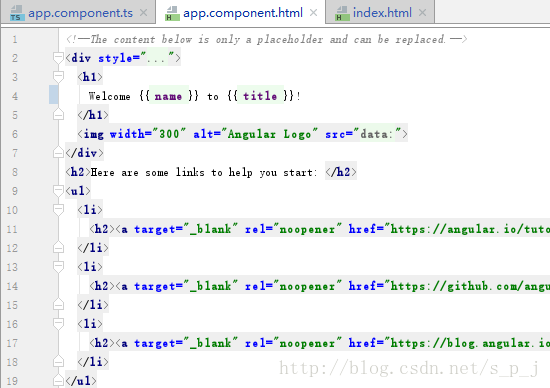
Task: Click the blog.angular.io href on line 17
Action: (450, 343)
